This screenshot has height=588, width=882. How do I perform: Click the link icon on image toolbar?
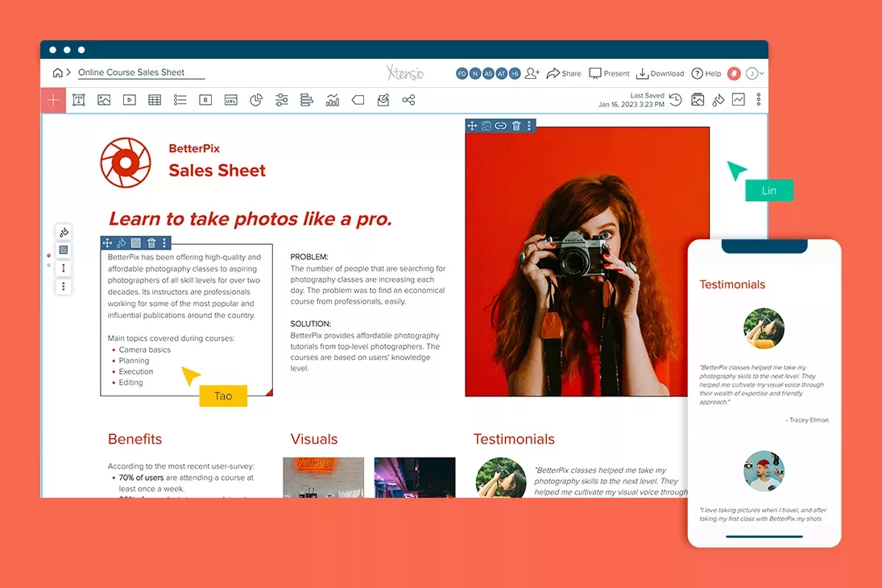tap(501, 126)
